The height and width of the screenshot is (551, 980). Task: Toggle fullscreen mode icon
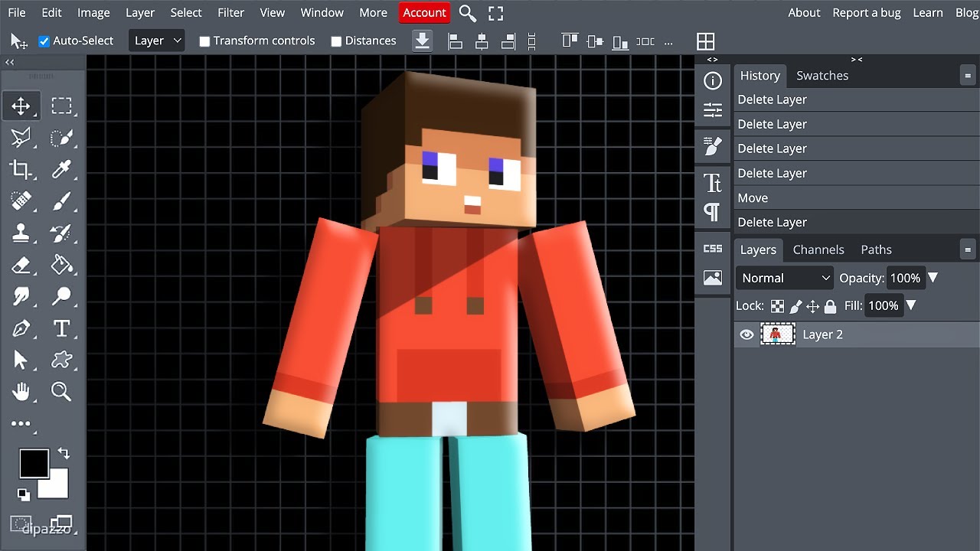tap(496, 13)
